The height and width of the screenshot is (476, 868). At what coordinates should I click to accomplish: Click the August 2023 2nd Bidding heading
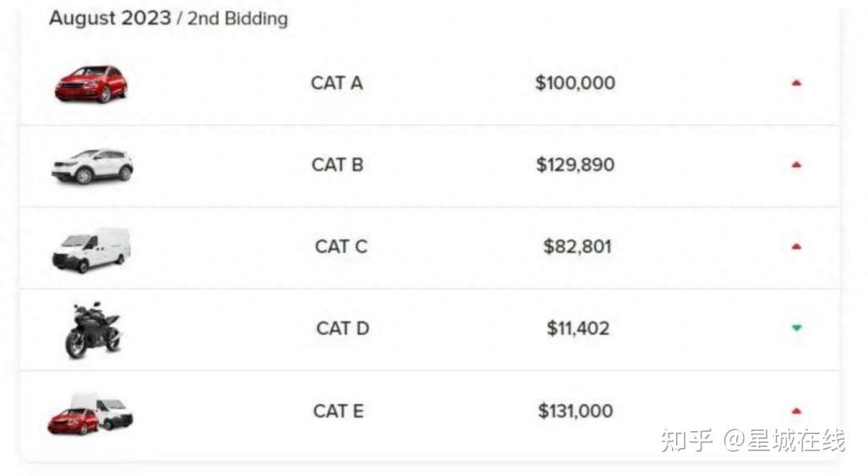point(168,18)
